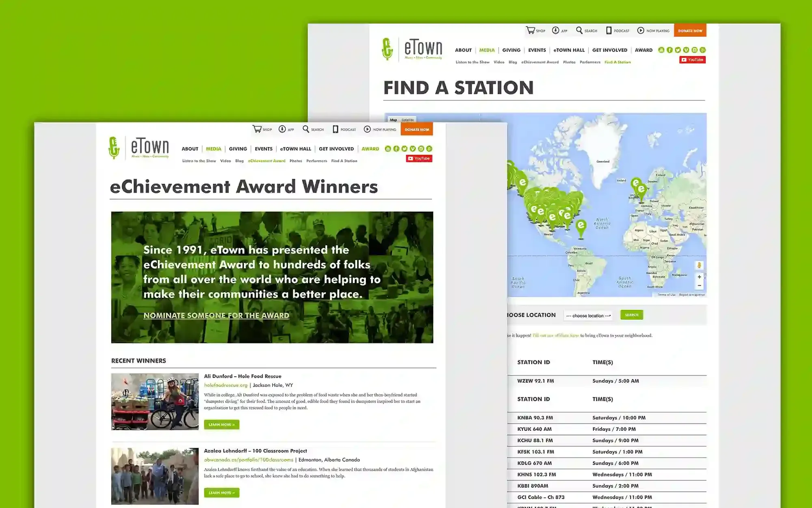Click fill out affiliate form link
This screenshot has height=508, width=812.
(556, 335)
